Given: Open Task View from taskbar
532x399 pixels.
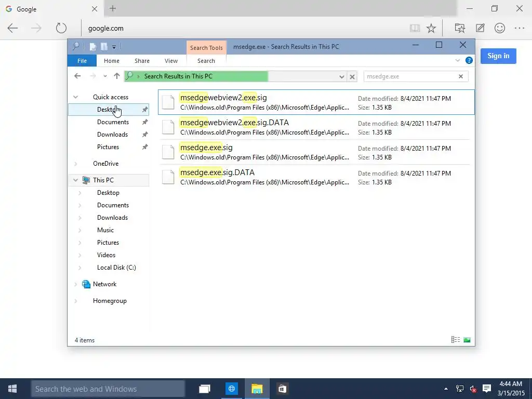Looking at the screenshot, I should click(205, 389).
